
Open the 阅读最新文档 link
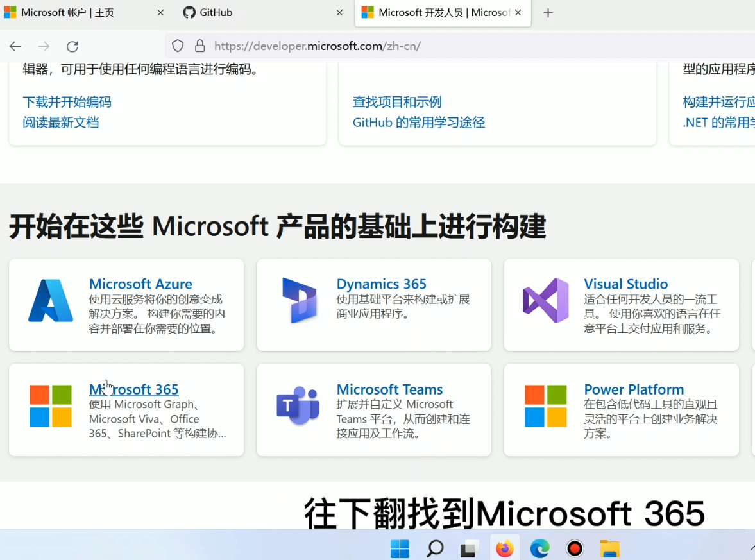[61, 123]
